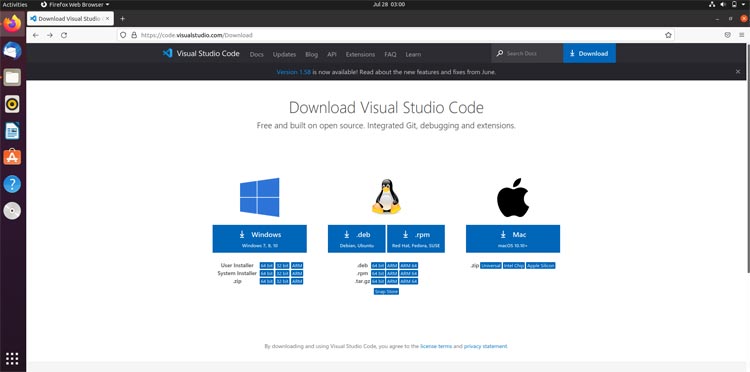Click the large Windows download button
This screenshot has width=750, height=372.
(260, 239)
